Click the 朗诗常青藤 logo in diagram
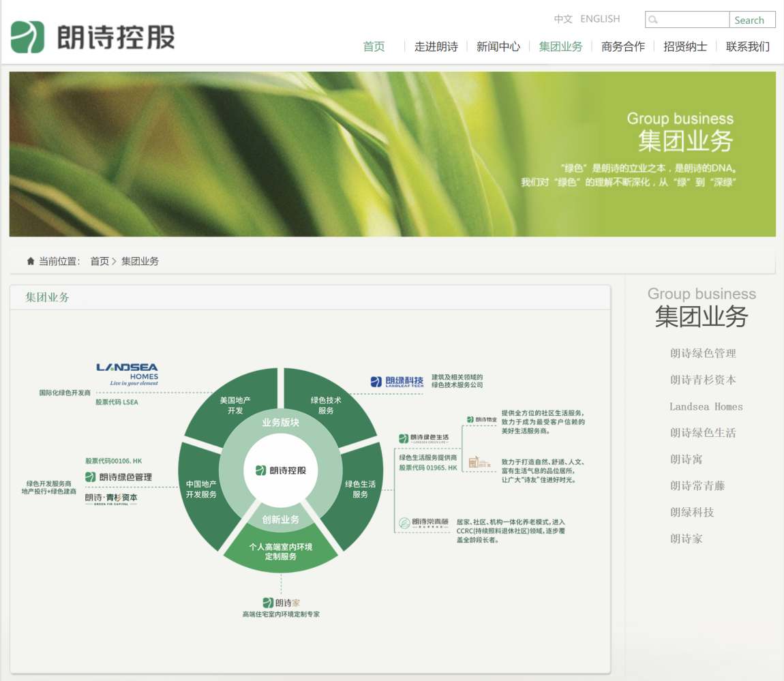 click(423, 523)
